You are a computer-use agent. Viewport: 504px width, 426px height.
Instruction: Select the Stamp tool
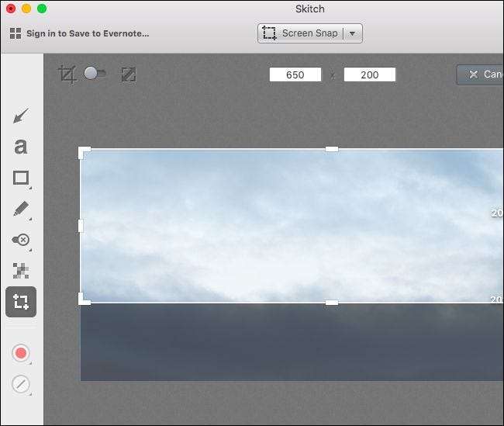[21, 240]
